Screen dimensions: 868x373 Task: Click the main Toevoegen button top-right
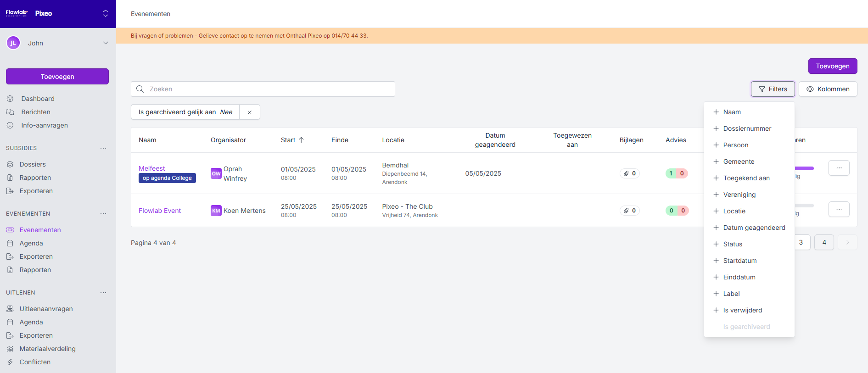pyautogui.click(x=832, y=66)
